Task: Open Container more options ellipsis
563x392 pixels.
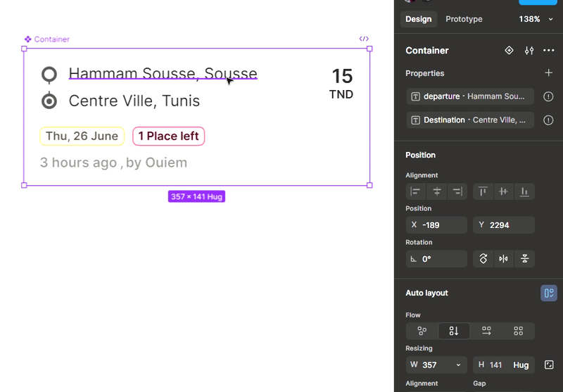Action: [x=549, y=51]
